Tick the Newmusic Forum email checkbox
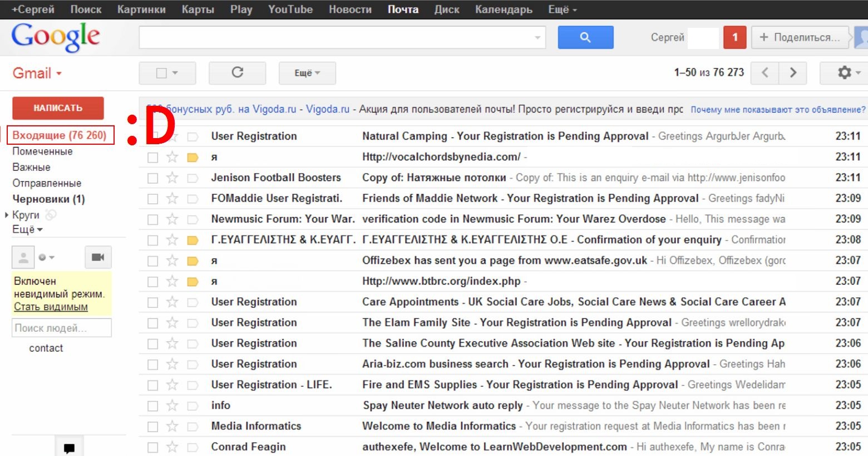 click(152, 220)
